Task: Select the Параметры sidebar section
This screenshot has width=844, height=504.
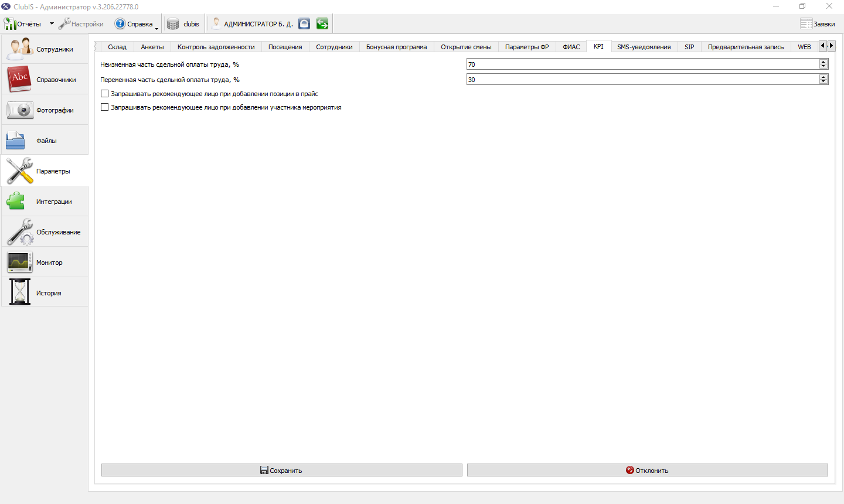Action: coord(45,171)
